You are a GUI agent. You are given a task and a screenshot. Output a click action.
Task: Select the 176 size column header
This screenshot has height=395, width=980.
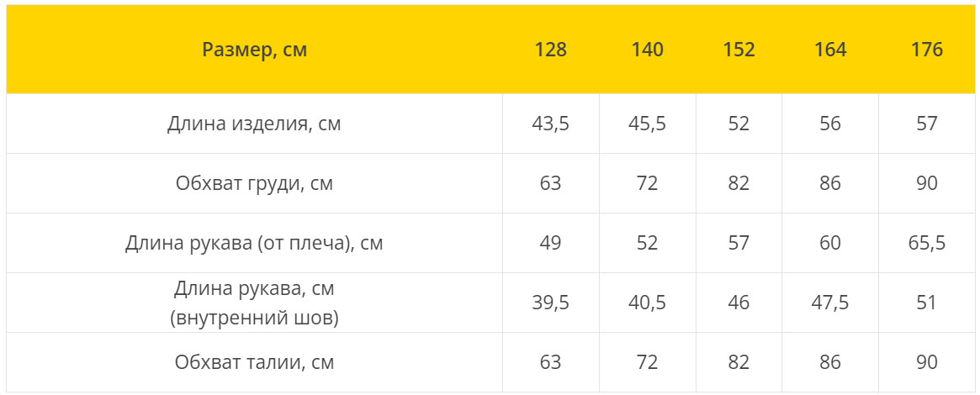pyautogui.click(x=927, y=50)
